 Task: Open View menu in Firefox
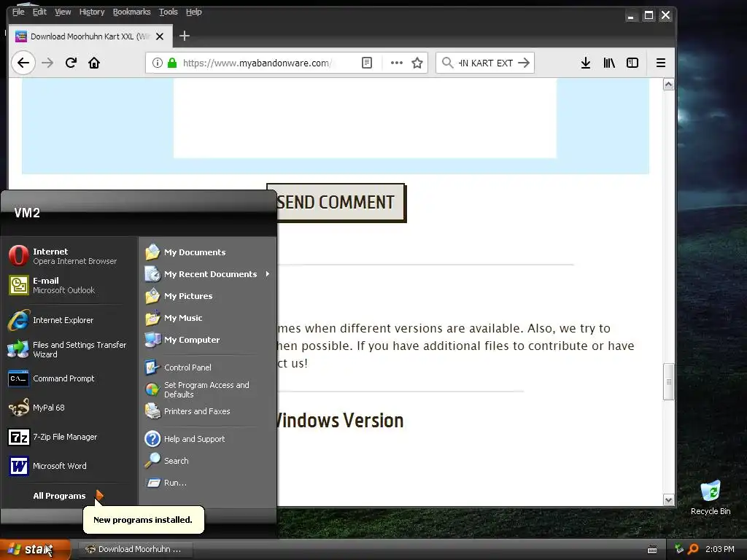(x=63, y=12)
